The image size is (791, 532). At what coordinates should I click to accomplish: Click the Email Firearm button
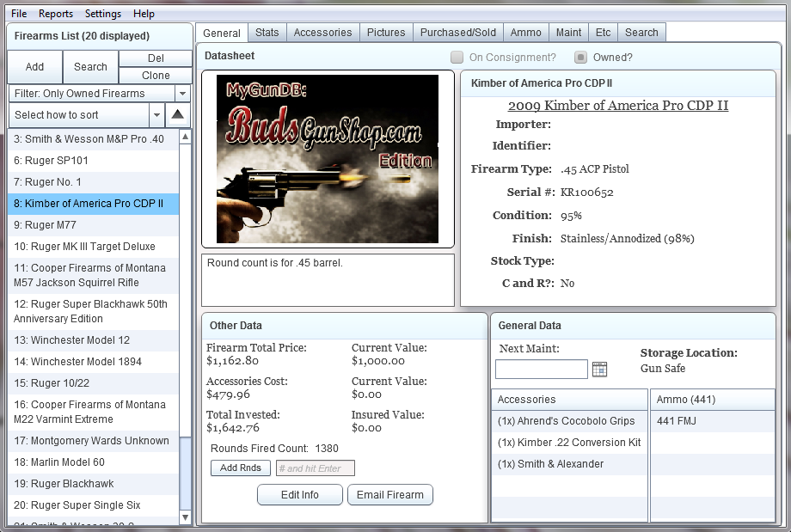pos(390,495)
